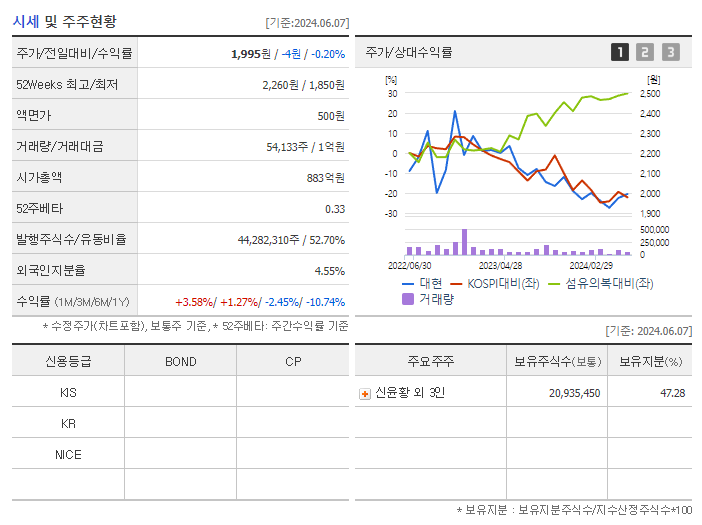The width and height of the screenshot is (702, 525).
Task: Click the 시세 및 주주현황 heading
Action: pyautogui.click(x=64, y=21)
